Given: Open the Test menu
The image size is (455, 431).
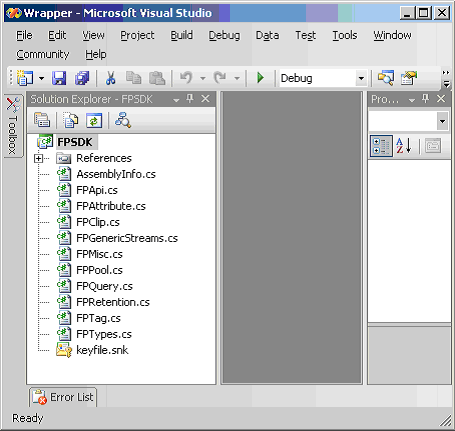Looking at the screenshot, I should coord(305,35).
